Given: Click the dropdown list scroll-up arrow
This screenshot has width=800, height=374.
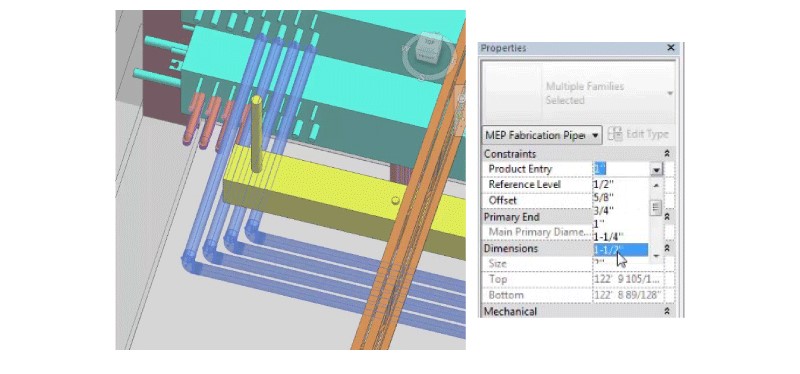Looking at the screenshot, I should point(656,185).
